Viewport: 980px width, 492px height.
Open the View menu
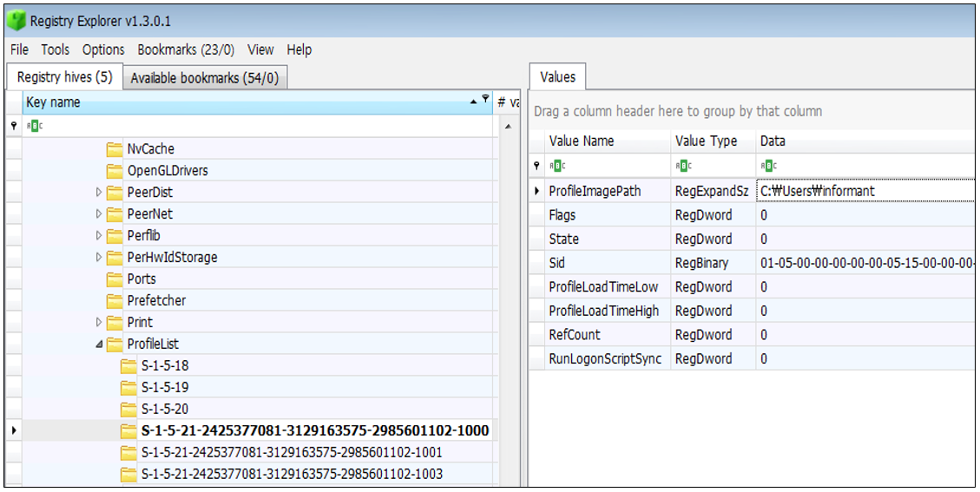pos(260,50)
